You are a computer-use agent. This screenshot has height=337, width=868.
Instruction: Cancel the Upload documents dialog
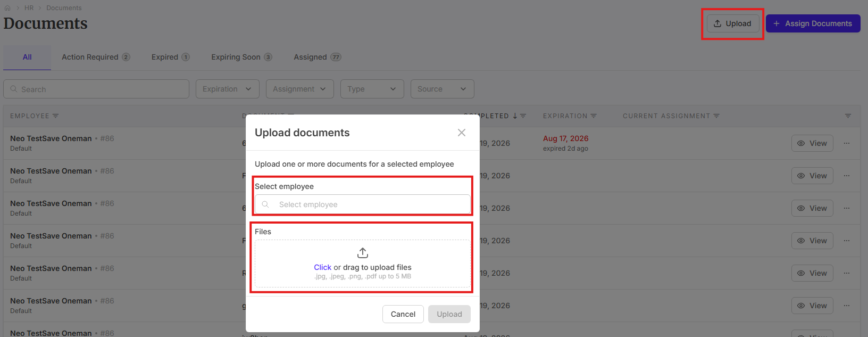(403, 314)
